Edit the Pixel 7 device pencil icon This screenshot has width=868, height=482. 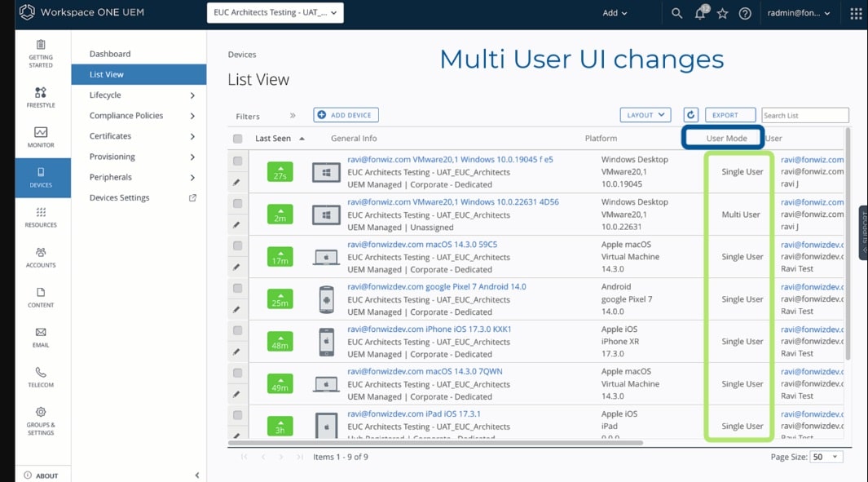point(237,309)
